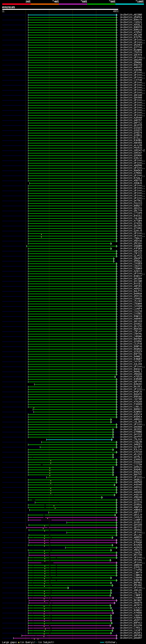Click the UniRef100_B8FHS3 entry

coord(131,623)
